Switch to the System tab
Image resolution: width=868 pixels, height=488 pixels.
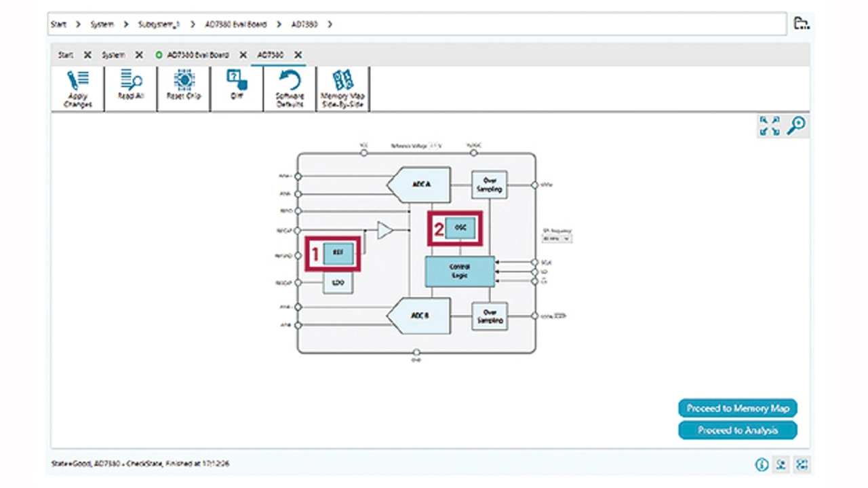[x=113, y=55]
